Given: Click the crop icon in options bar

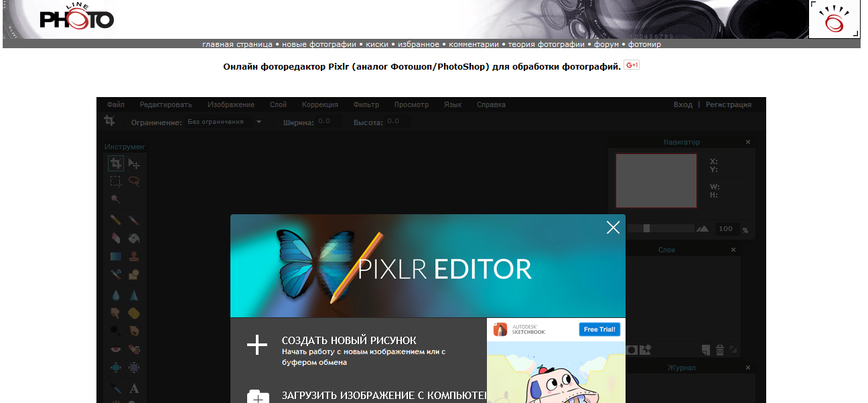Looking at the screenshot, I should pyautogui.click(x=109, y=121).
